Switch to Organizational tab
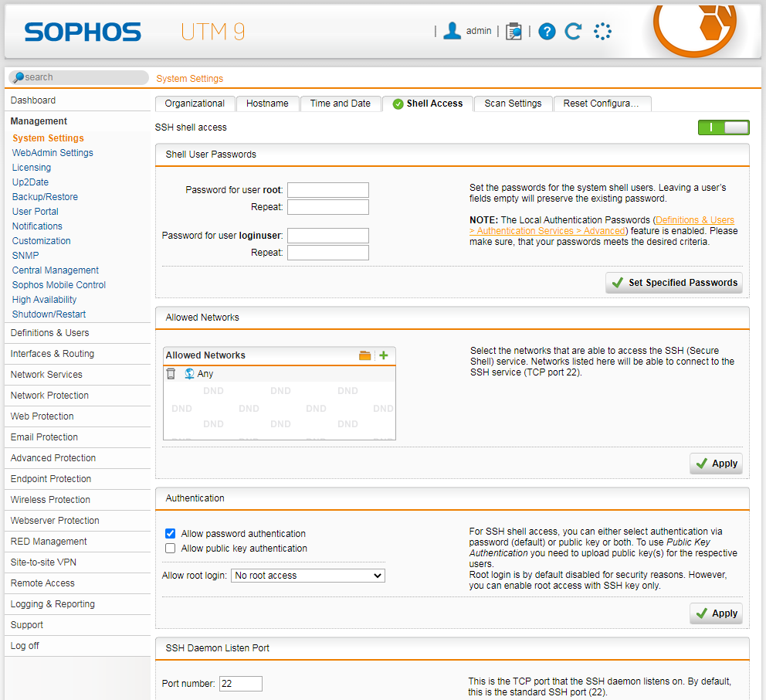Image resolution: width=766 pixels, height=700 pixels. coord(195,104)
